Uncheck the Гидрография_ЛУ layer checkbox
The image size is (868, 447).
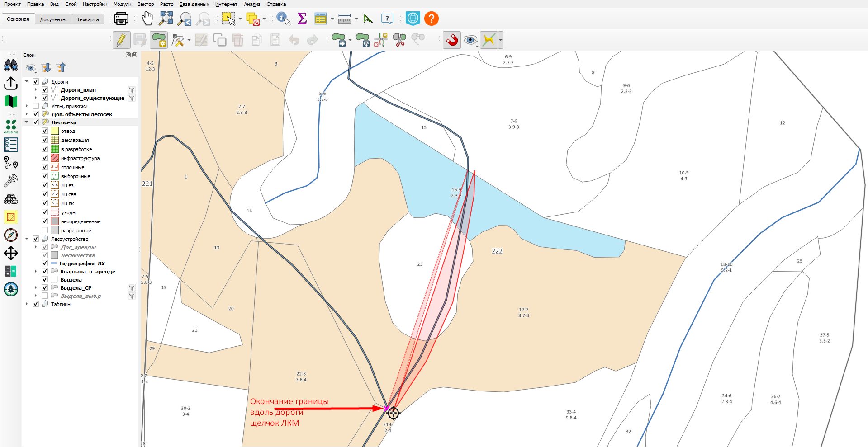point(45,263)
